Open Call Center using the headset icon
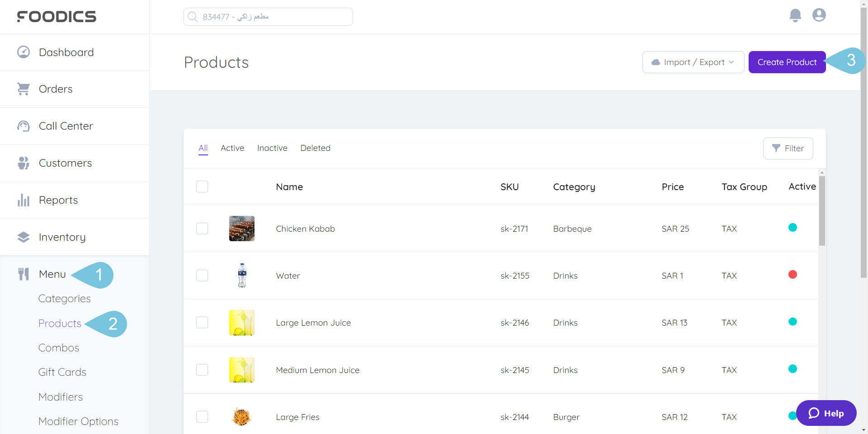This screenshot has height=434, width=868. 23,126
